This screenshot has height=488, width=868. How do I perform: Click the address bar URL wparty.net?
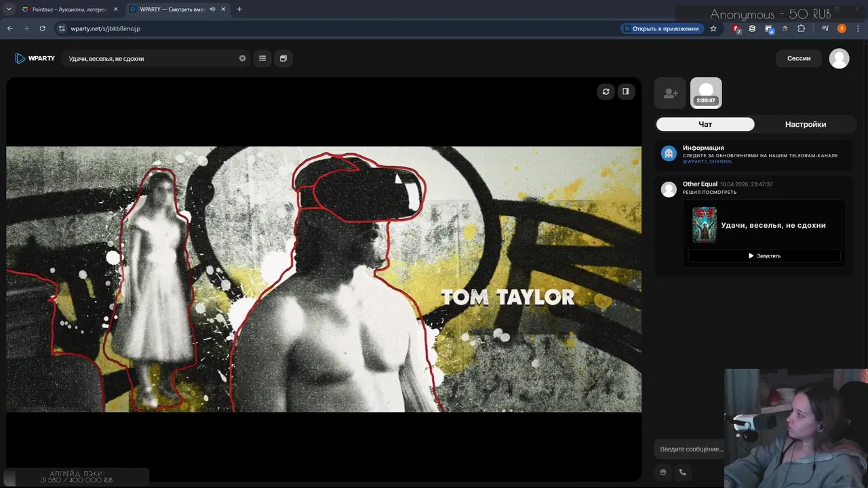click(106, 28)
